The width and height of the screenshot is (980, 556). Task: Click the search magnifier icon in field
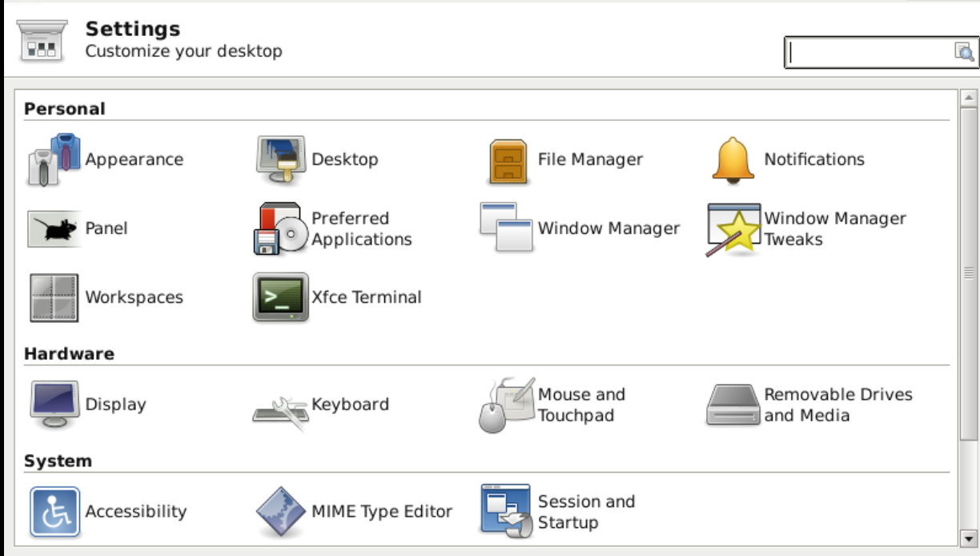coord(964,53)
